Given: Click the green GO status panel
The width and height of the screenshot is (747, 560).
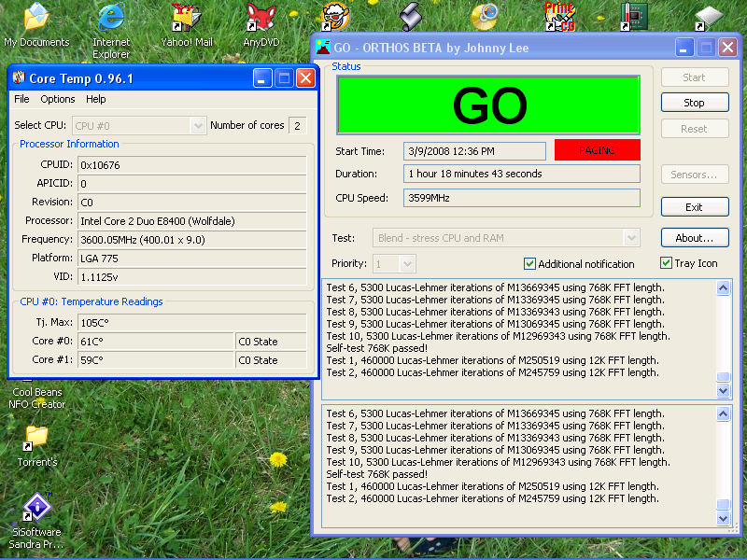Looking at the screenshot, I should coord(488,105).
